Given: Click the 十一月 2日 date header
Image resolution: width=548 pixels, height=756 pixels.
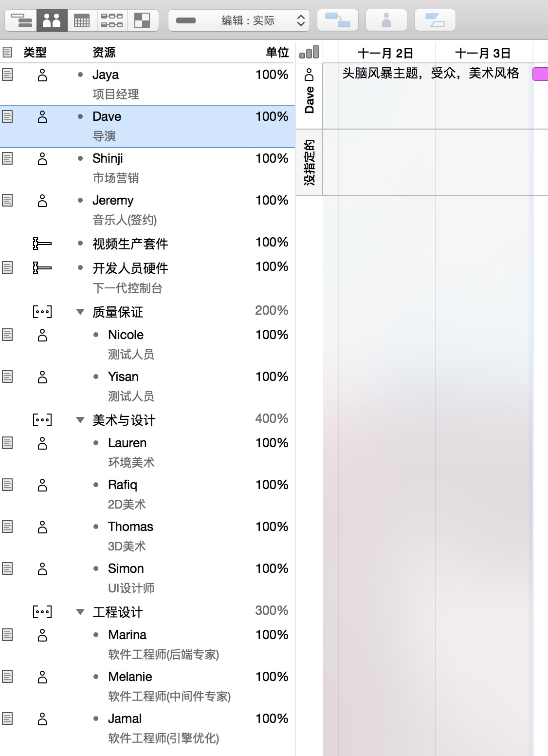Looking at the screenshot, I should (x=385, y=53).
